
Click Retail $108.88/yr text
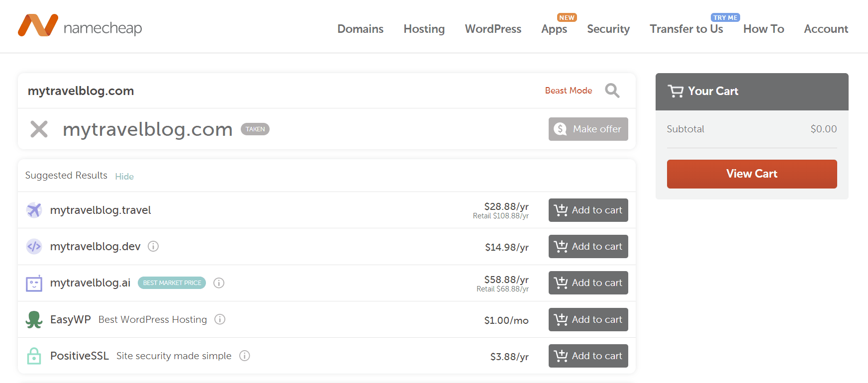coord(501,216)
